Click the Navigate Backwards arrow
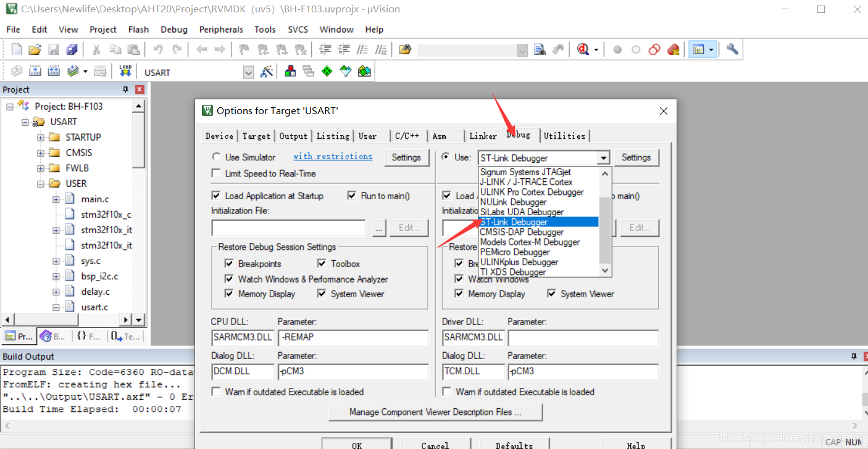Viewport: 868px width, 449px height. tap(201, 50)
